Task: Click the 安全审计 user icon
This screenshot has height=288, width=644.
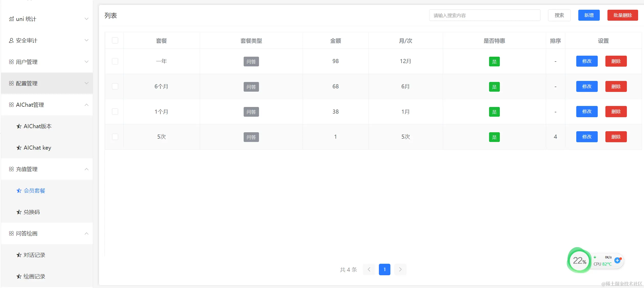Action: pos(11,41)
